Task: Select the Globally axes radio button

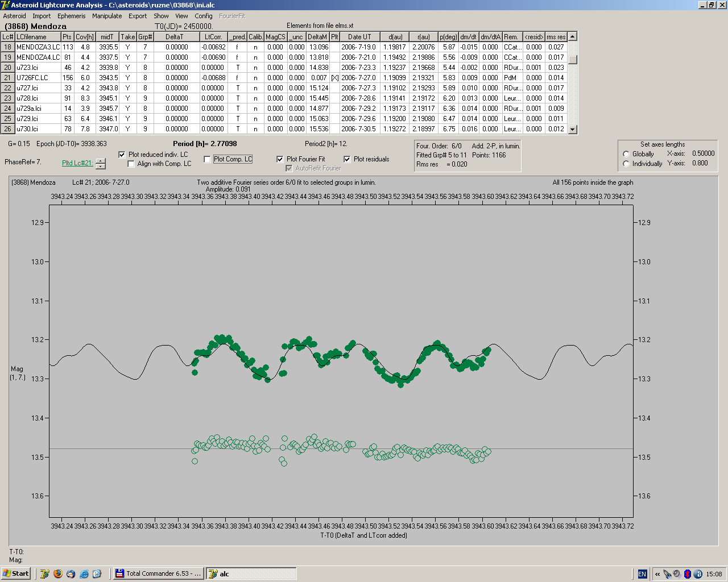Action: [x=626, y=154]
